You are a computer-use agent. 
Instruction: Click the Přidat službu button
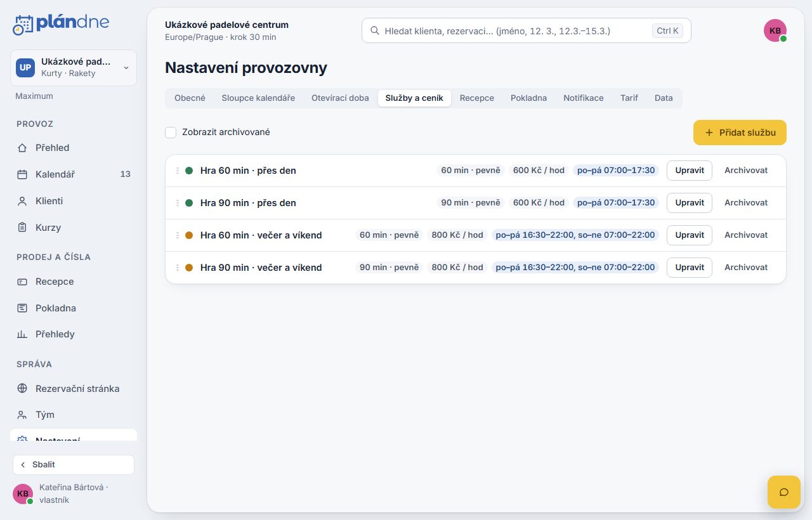[x=740, y=133]
